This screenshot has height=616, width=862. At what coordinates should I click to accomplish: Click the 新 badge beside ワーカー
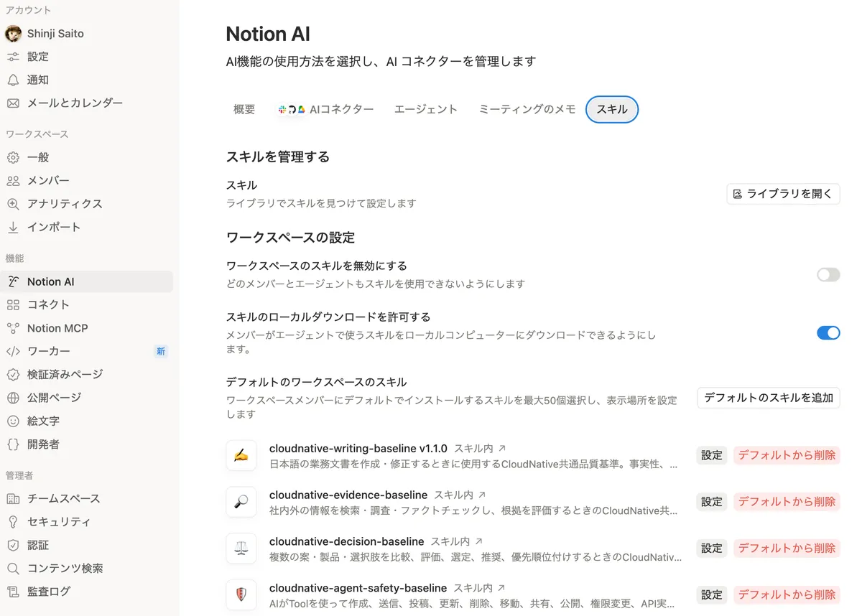(161, 351)
